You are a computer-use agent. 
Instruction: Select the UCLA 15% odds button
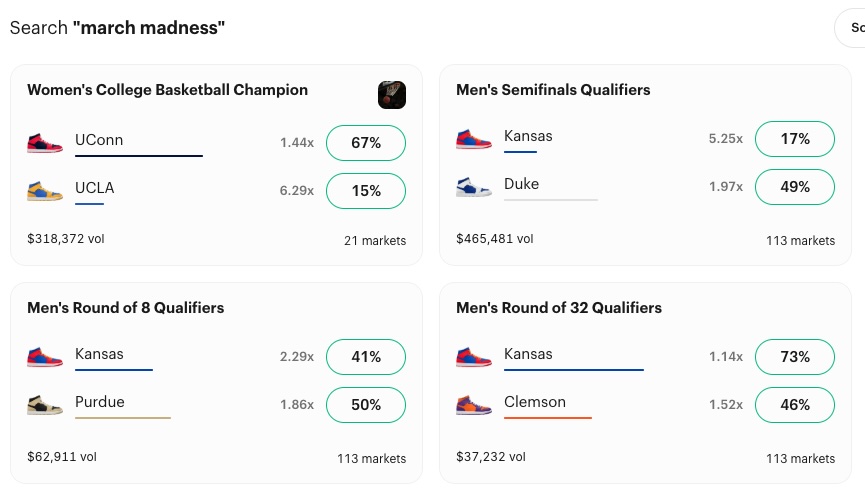click(366, 191)
